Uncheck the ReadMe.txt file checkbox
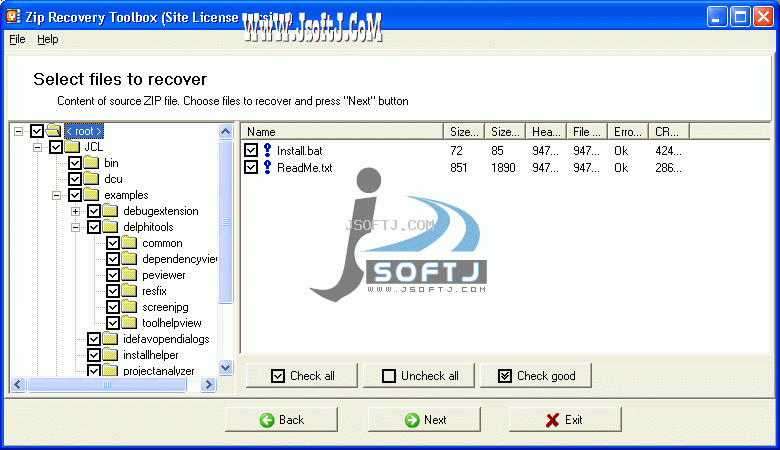 pyautogui.click(x=251, y=167)
